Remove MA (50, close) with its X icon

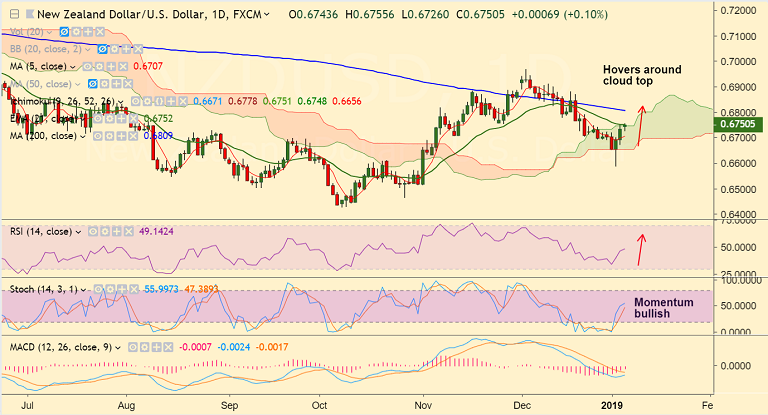tap(128, 84)
